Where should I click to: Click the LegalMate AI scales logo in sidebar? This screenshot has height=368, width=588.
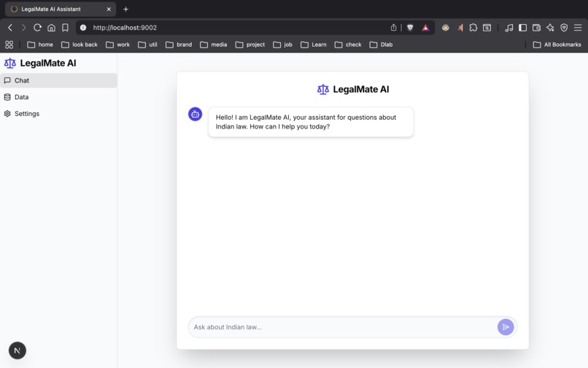(x=10, y=63)
